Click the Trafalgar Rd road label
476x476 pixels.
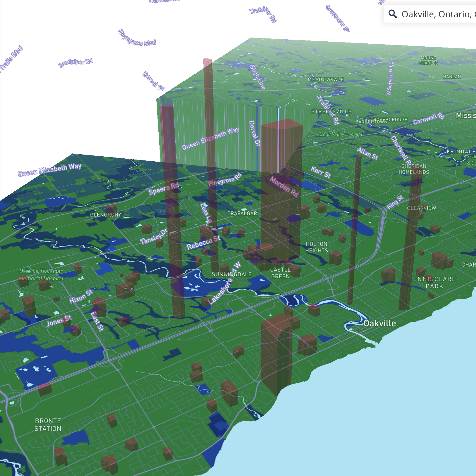(x=262, y=14)
